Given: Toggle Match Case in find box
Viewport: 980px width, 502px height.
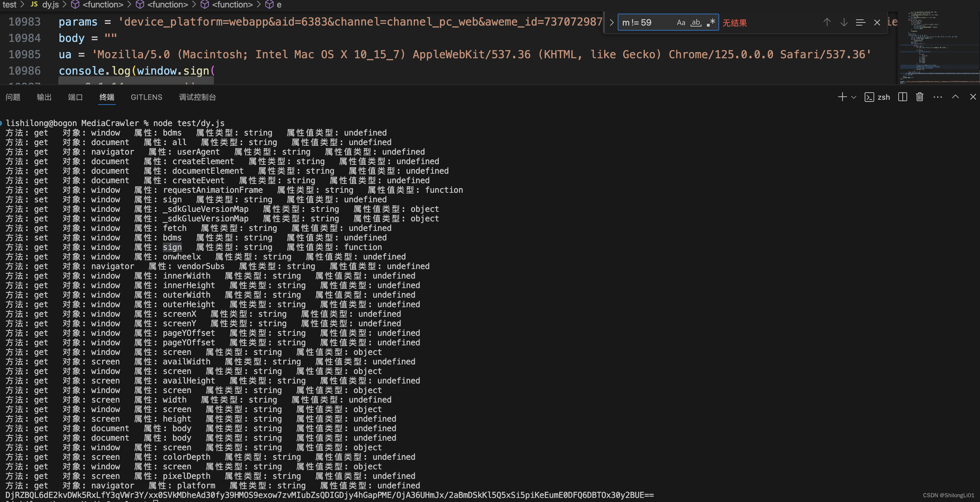Looking at the screenshot, I should 681,22.
